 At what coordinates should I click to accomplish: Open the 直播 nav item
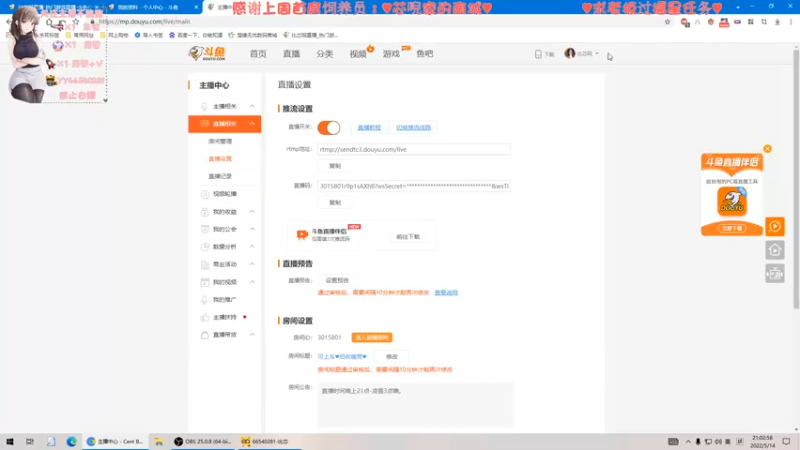[x=291, y=54]
